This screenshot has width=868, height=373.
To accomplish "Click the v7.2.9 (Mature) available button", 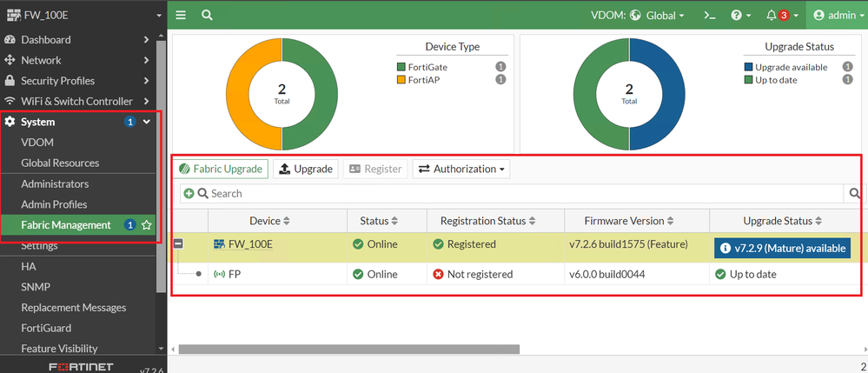I will (x=782, y=248).
